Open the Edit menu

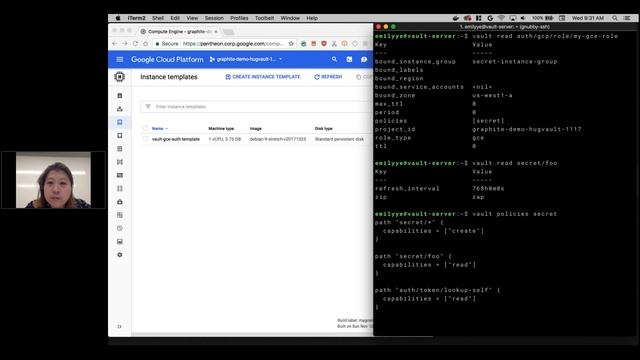(x=175, y=18)
